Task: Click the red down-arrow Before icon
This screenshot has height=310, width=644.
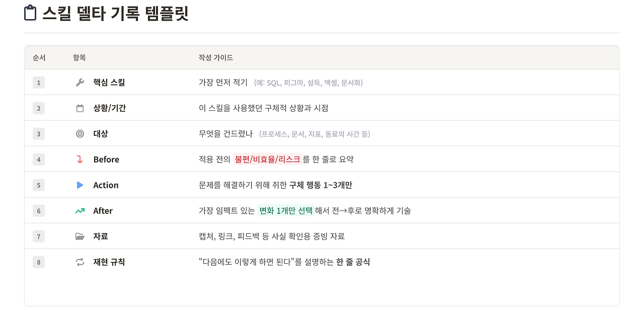Action: pyautogui.click(x=80, y=160)
